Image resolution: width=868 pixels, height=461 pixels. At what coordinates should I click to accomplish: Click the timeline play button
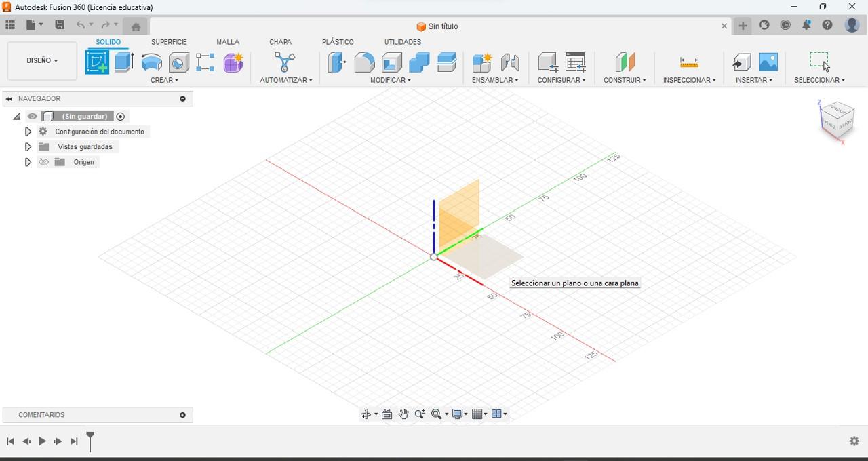pos(42,441)
